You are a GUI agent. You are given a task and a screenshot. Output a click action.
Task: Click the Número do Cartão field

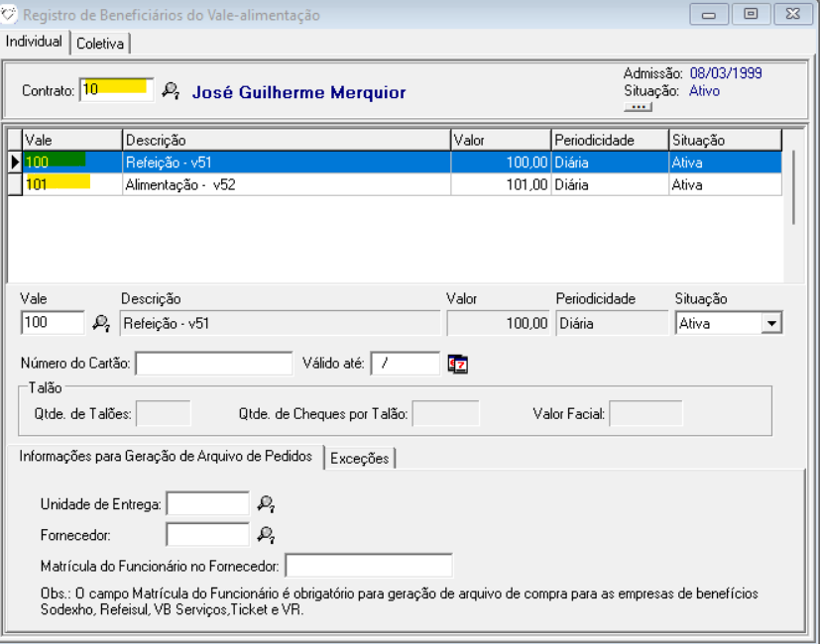pos(213,364)
